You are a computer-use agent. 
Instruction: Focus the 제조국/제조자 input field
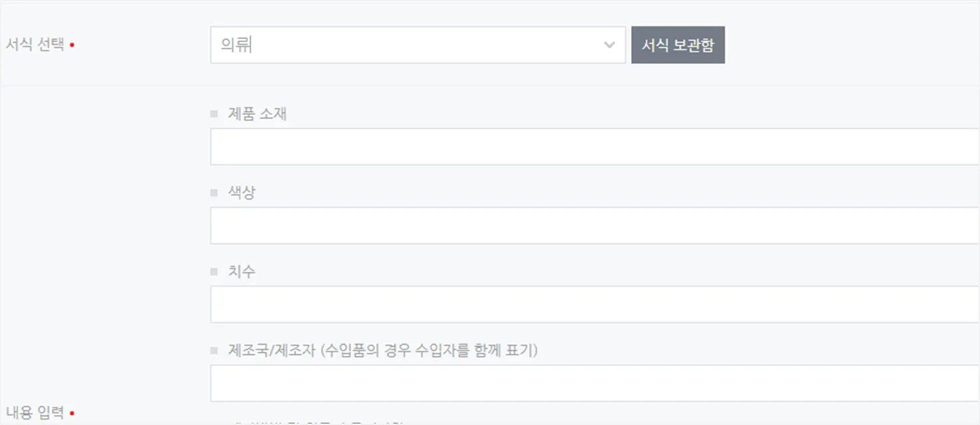coord(595,383)
